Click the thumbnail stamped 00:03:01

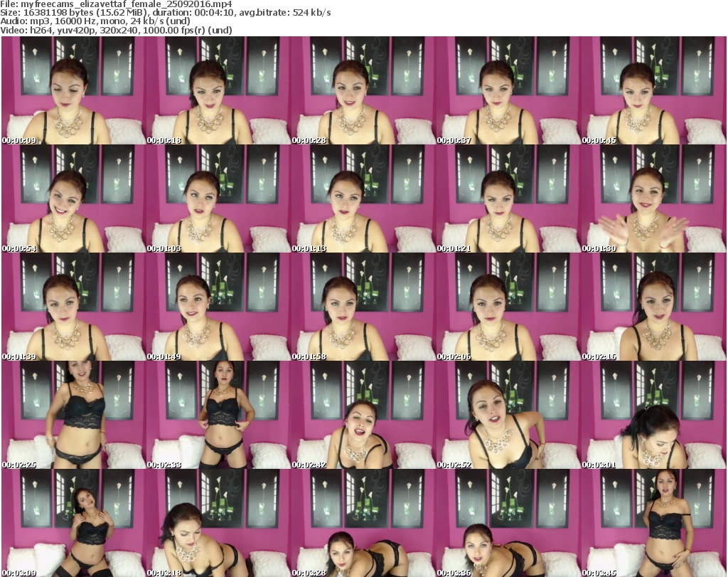(653, 415)
